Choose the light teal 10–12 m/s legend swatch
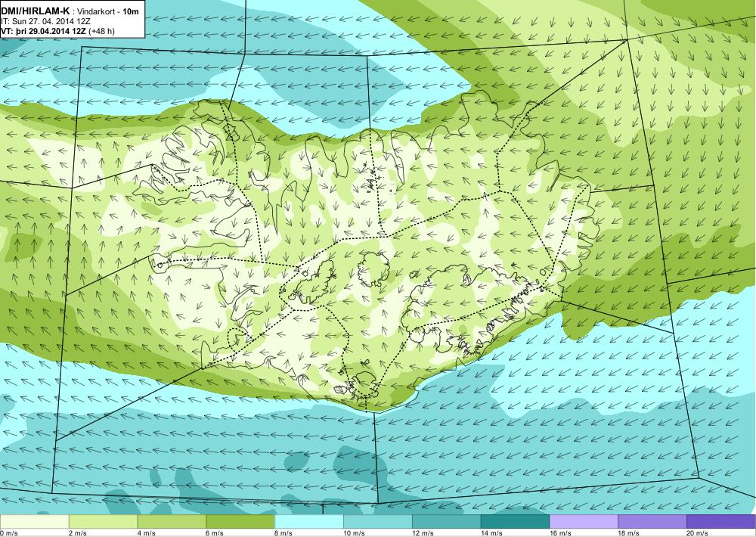Screen dimensions: 756x537 pos(377,522)
